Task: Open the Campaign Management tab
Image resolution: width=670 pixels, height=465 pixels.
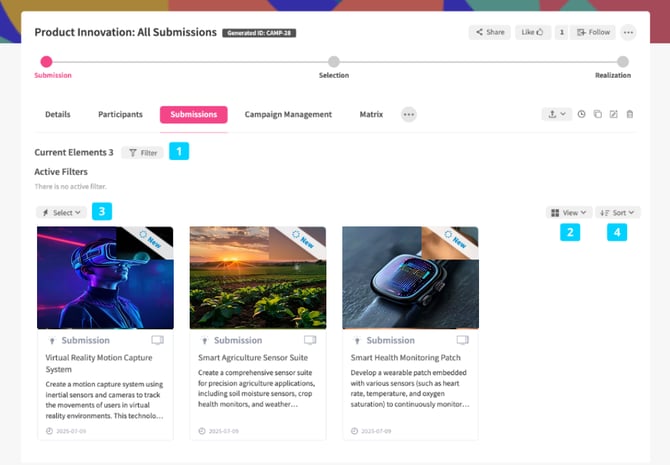Action: [288, 115]
